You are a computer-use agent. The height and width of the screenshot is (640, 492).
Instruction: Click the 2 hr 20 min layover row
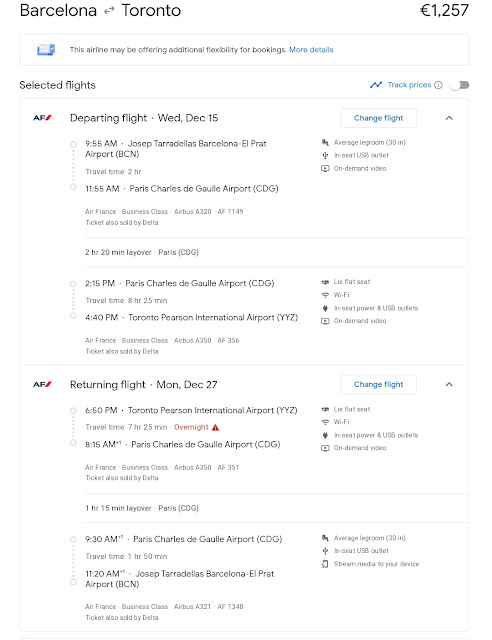pyautogui.click(x=276, y=252)
